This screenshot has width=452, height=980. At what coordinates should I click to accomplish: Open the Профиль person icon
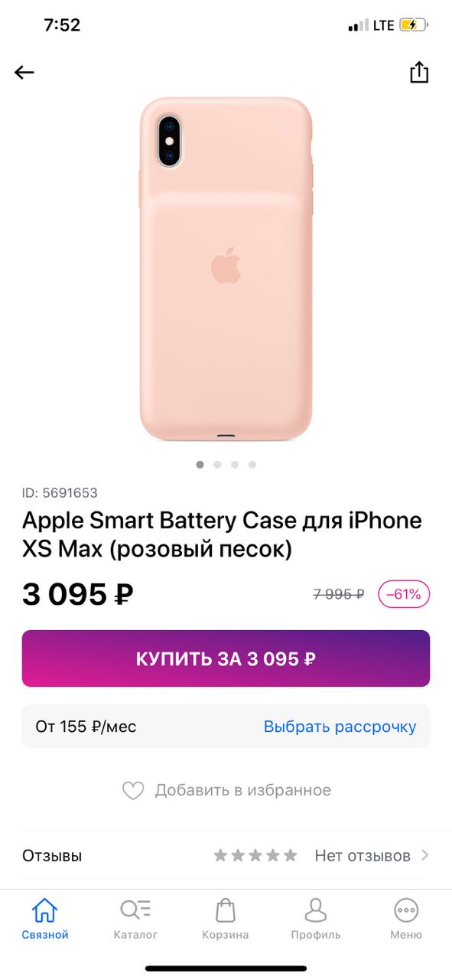(x=316, y=910)
